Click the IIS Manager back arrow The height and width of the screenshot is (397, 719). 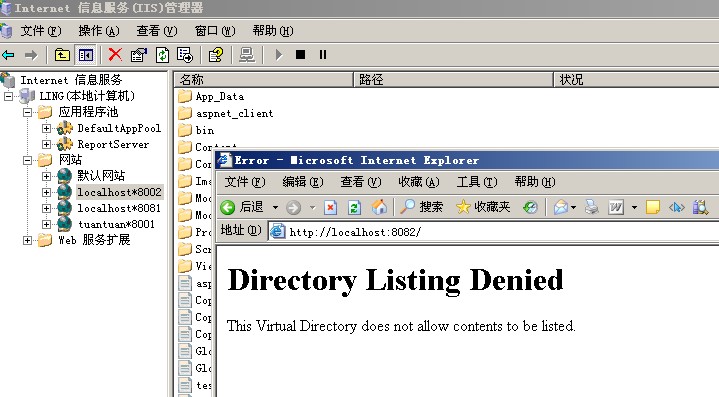point(8,55)
